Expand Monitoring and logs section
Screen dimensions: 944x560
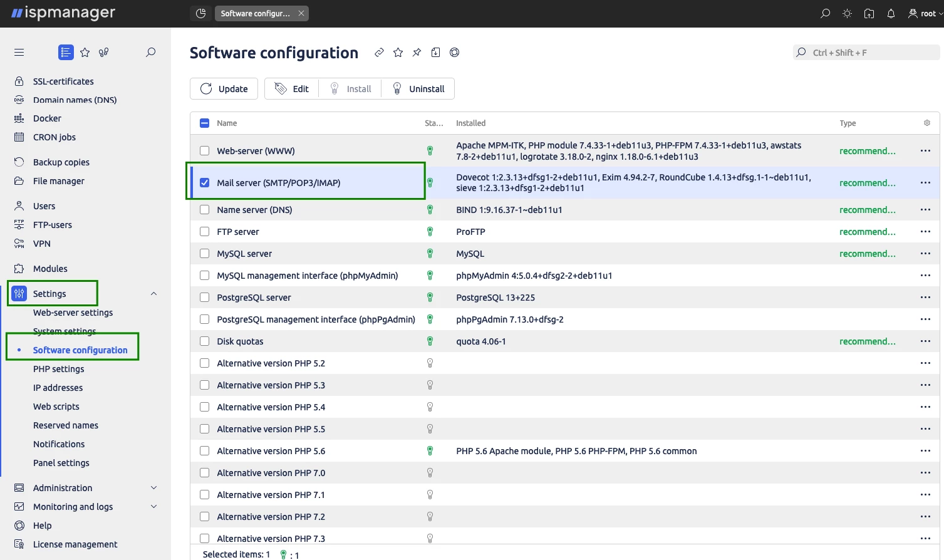coord(153,507)
